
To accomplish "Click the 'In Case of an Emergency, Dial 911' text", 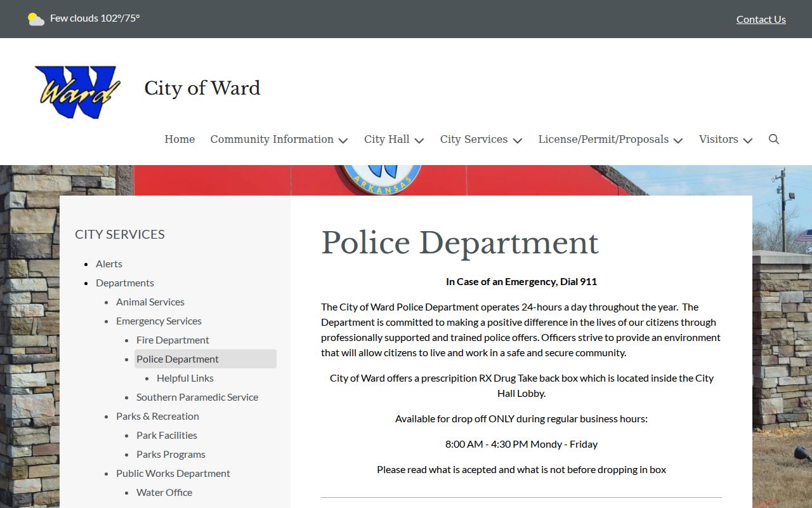I will [x=521, y=281].
